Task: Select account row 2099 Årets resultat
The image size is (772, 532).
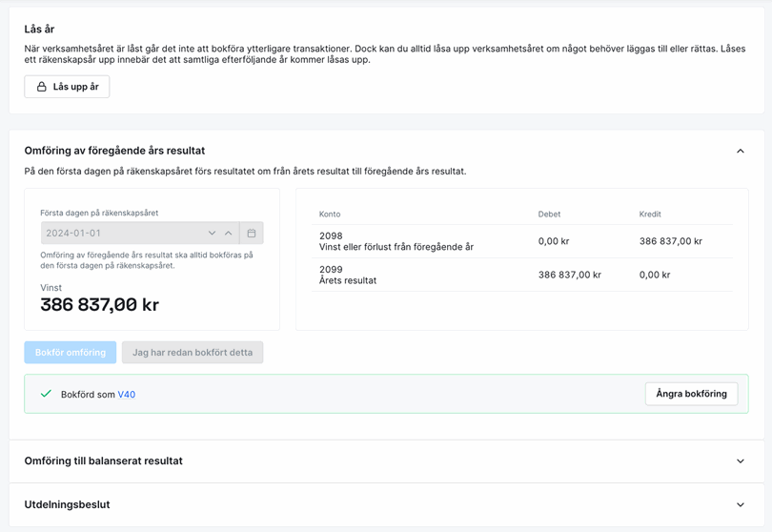Action: pyautogui.click(x=348, y=275)
